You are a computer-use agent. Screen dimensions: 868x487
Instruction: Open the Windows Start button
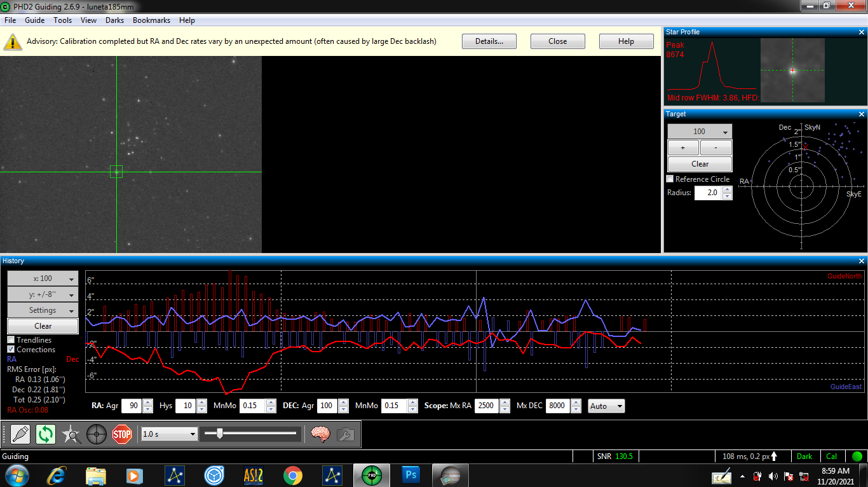pyautogui.click(x=16, y=475)
